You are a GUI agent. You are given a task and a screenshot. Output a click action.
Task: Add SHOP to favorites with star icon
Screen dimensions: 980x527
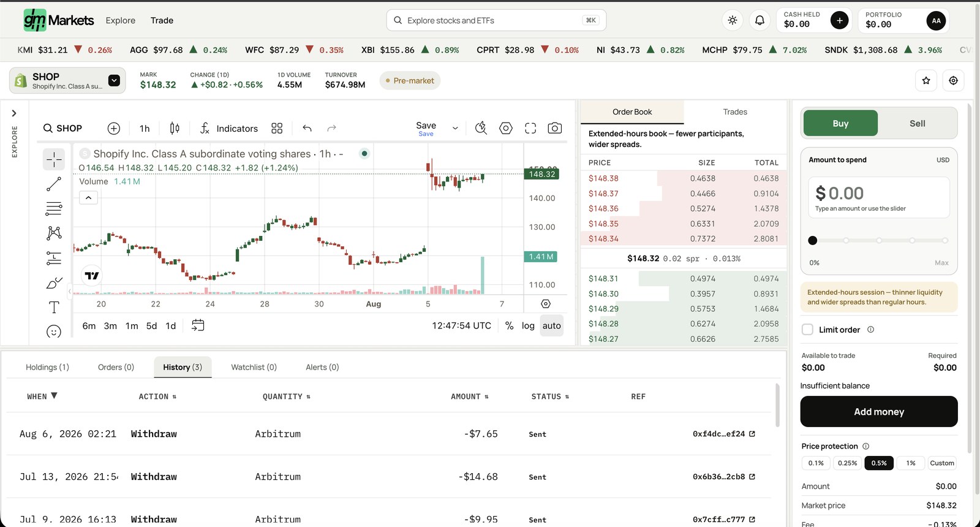pyautogui.click(x=926, y=80)
